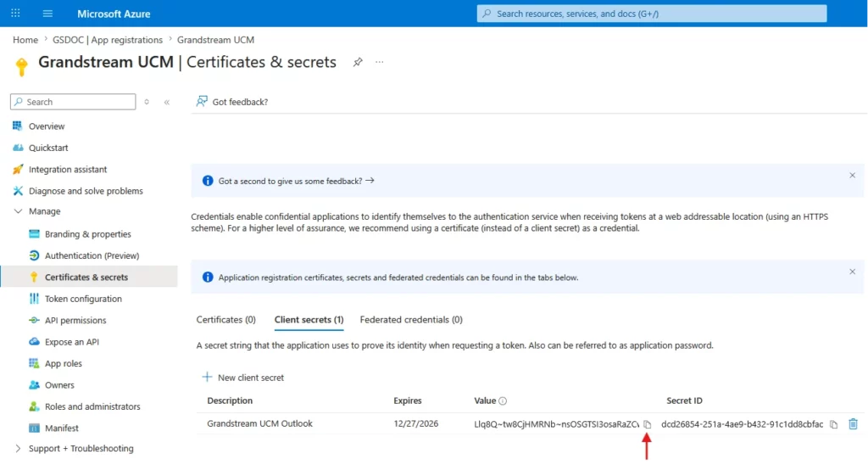Sort by Expires column header
Screen dimensions: 868x465
pyautogui.click(x=408, y=401)
